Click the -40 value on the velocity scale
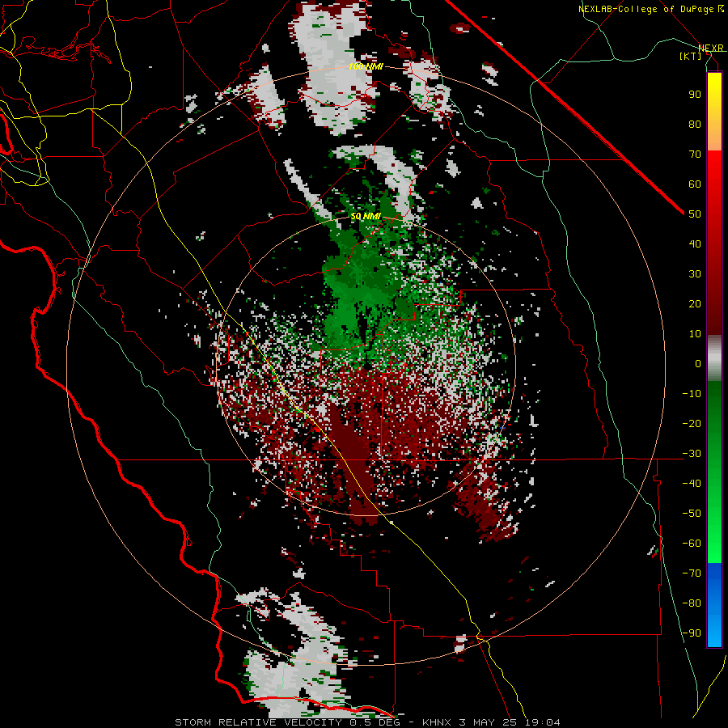Image resolution: width=728 pixels, height=728 pixels. point(692,484)
